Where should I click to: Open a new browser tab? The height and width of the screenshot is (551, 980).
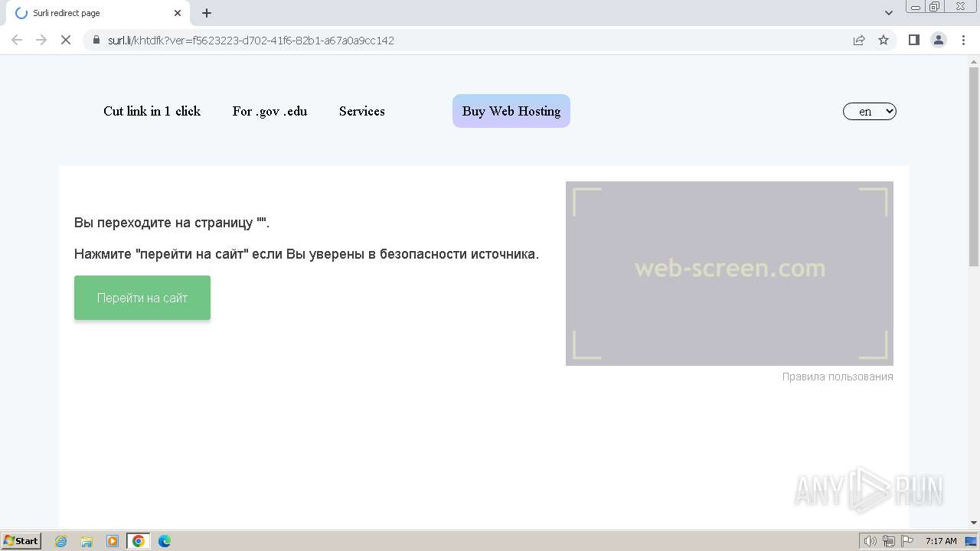(207, 13)
